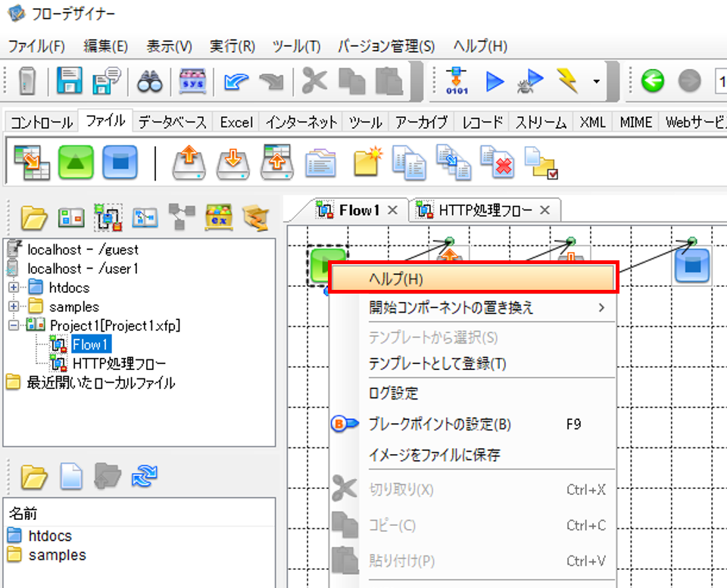Screen dimensions: 727x588
Task: Click the refresh icon in file pane
Action: click(144, 476)
